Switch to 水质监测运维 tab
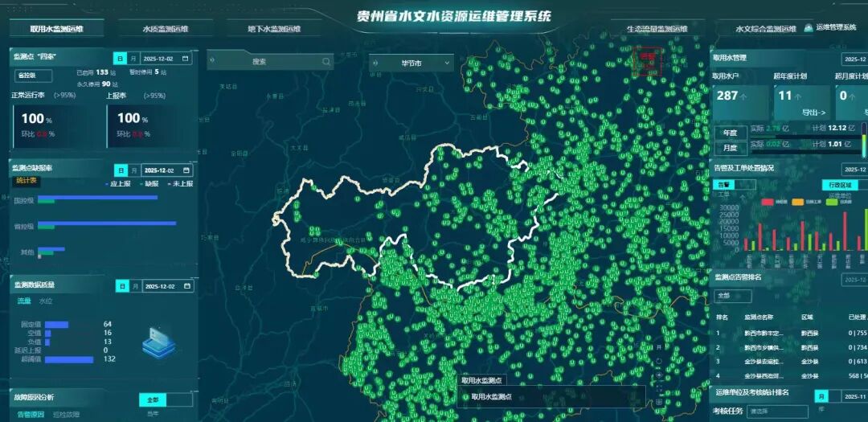The width and height of the screenshot is (868, 422). 165,29
